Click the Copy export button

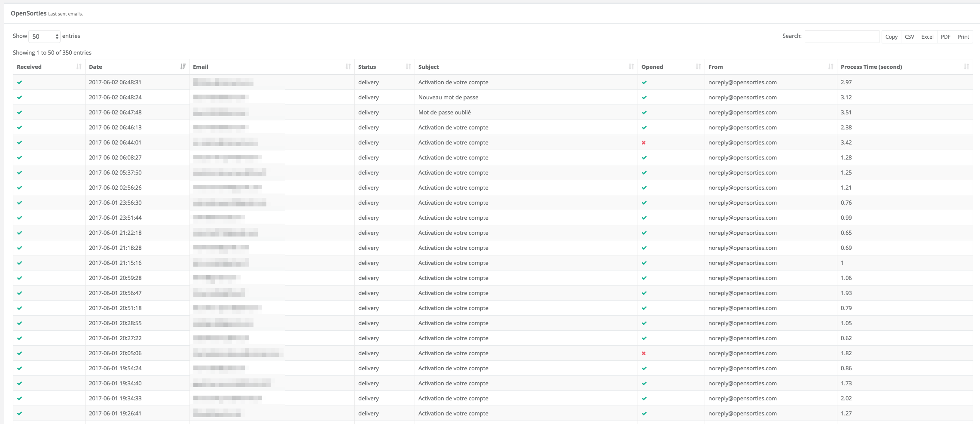(891, 37)
